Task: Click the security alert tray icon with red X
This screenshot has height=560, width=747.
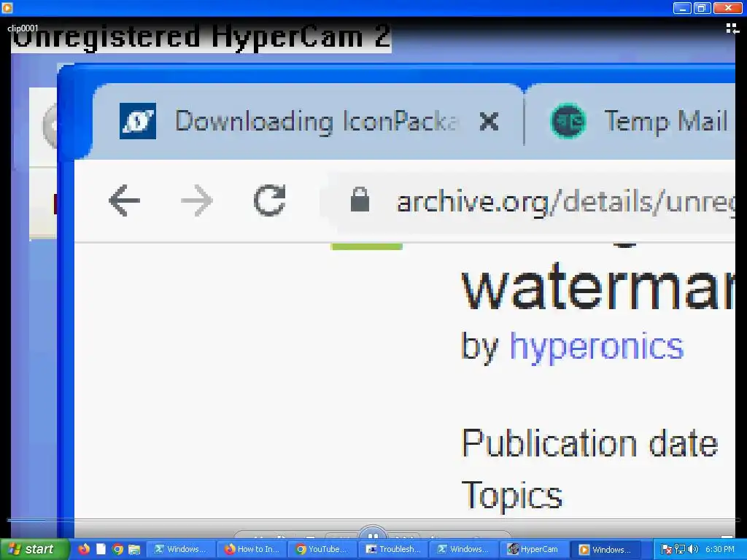Action: [x=667, y=550]
